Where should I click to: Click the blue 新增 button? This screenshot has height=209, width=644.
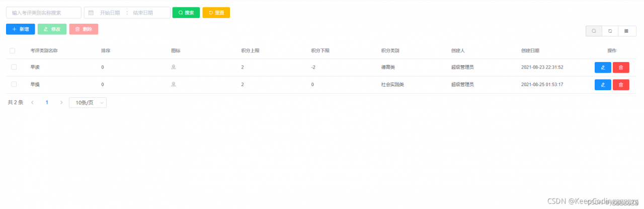tap(21, 29)
